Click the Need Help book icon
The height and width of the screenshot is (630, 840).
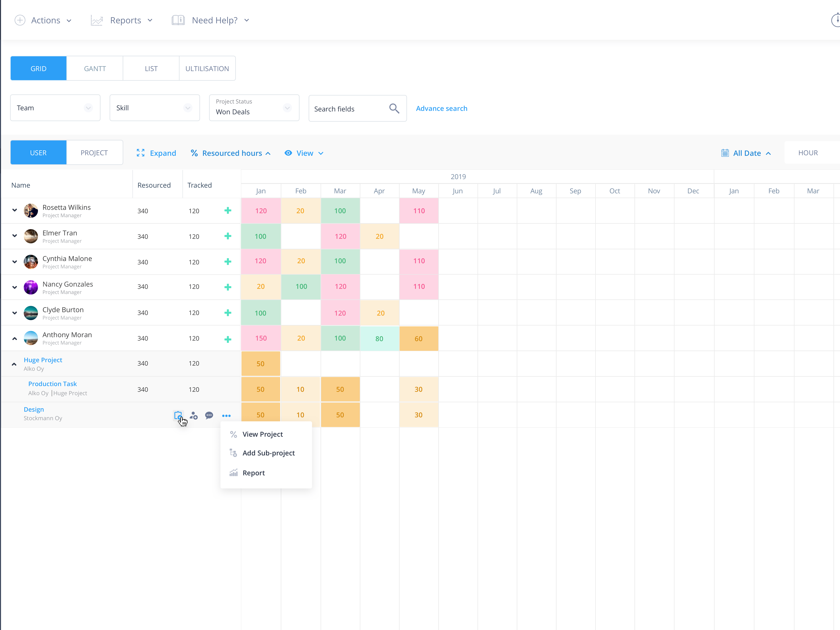point(178,20)
